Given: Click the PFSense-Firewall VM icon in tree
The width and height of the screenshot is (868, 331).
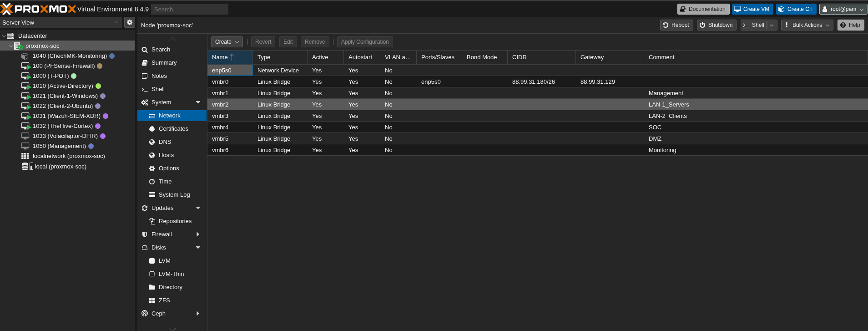Looking at the screenshot, I should (x=25, y=66).
